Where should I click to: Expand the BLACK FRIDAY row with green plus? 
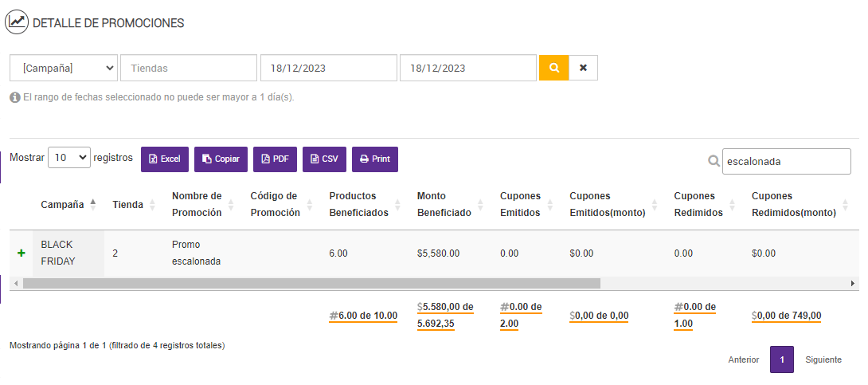click(22, 253)
